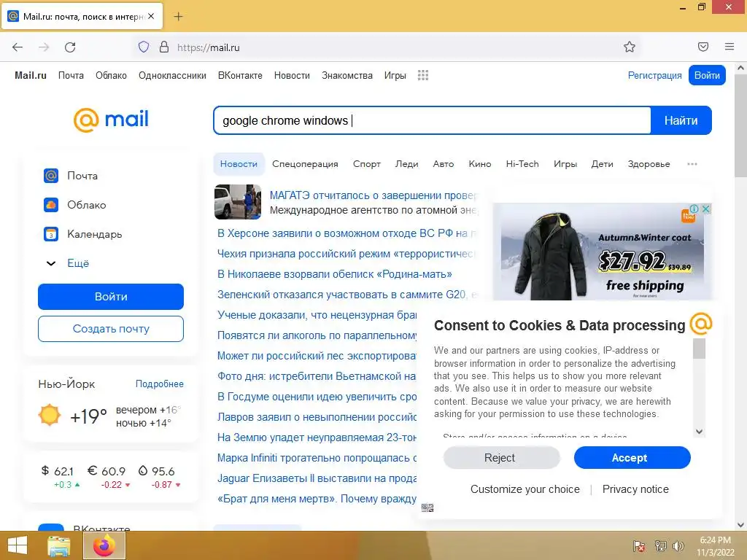Click the search field with google chrome windows
747x560 pixels.
pos(432,120)
